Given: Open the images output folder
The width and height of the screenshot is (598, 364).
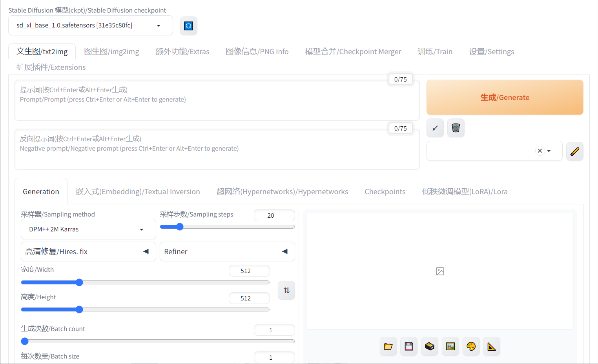Looking at the screenshot, I should click(388, 346).
